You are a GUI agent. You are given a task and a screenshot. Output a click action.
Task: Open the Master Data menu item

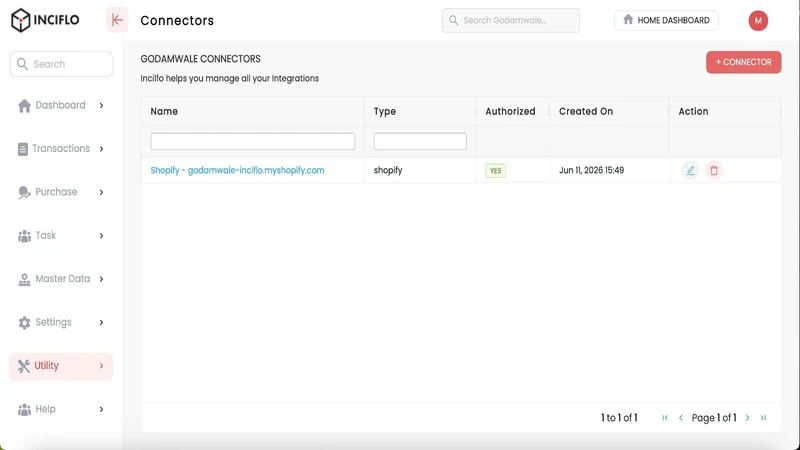coord(61,279)
